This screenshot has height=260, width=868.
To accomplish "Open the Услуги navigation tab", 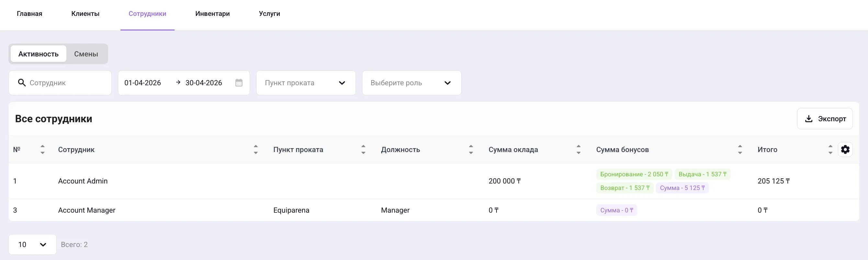I will (x=269, y=14).
